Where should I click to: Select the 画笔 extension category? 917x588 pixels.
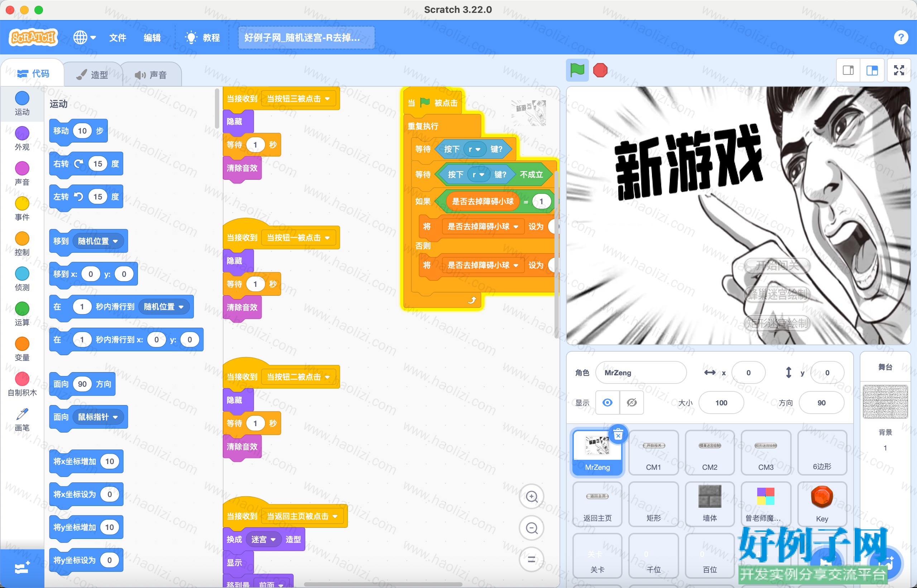point(22,419)
